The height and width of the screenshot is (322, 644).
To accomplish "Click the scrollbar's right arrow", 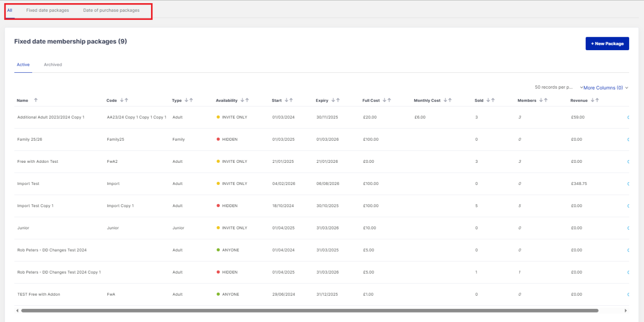I will [625, 311].
